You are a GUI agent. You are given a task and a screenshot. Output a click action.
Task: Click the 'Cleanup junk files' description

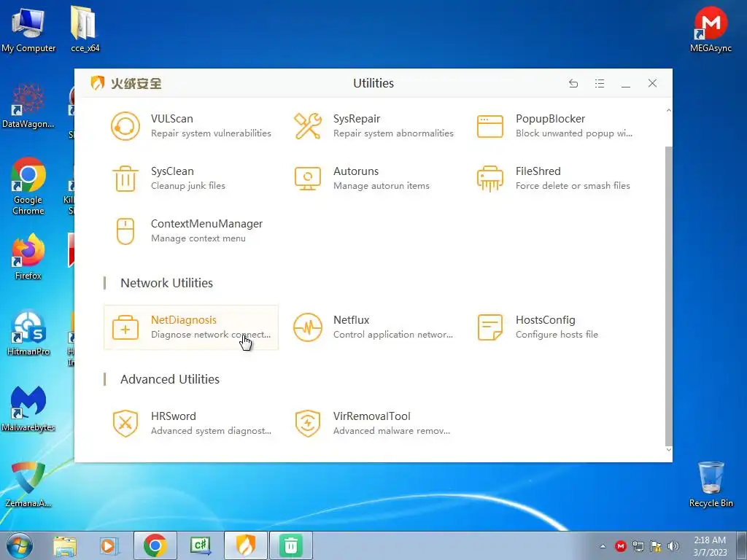(x=188, y=186)
